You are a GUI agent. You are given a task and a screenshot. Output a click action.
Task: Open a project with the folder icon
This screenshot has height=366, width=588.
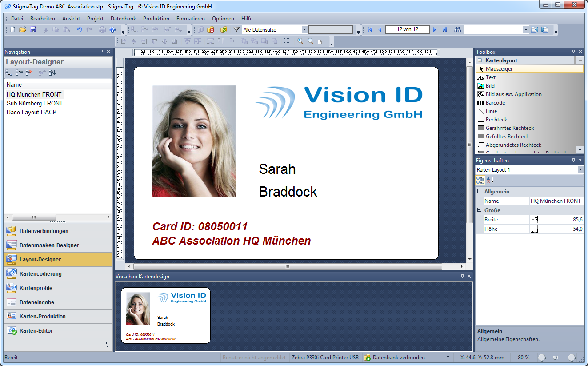[x=23, y=30]
